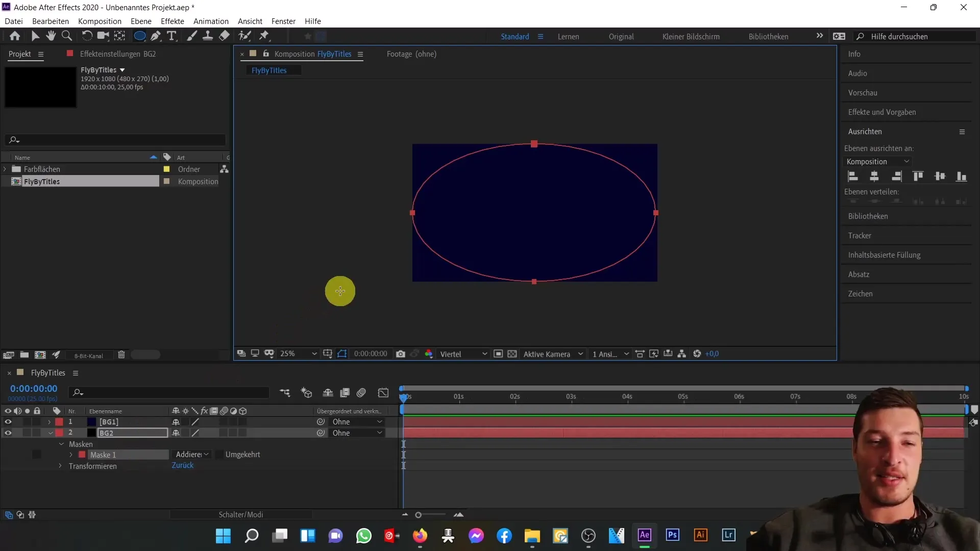980x551 pixels.
Task: Toggle visibility eye of BG1 layer
Action: pyautogui.click(x=8, y=422)
